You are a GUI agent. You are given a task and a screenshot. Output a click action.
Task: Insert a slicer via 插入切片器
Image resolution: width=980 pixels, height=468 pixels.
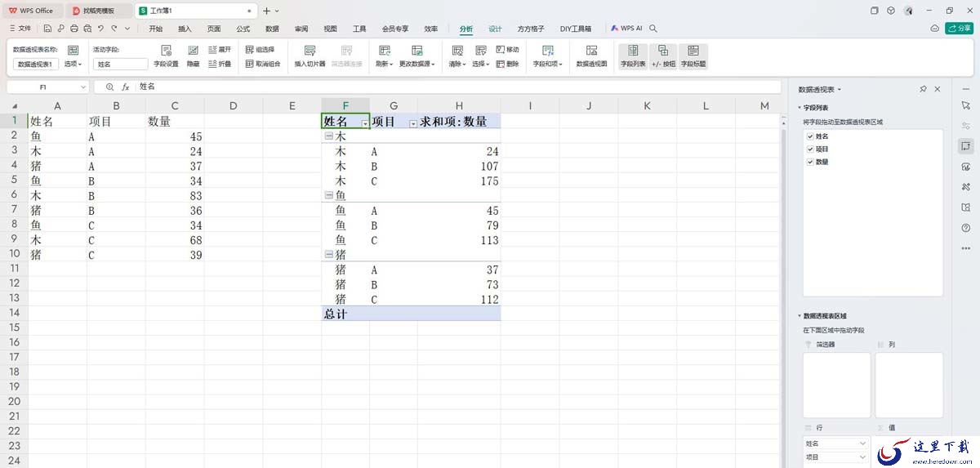click(x=310, y=56)
